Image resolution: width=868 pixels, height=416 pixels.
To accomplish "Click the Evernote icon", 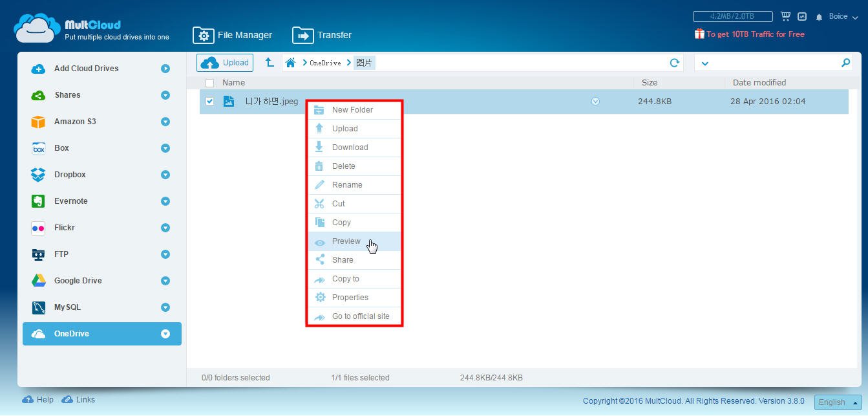I will click(38, 201).
